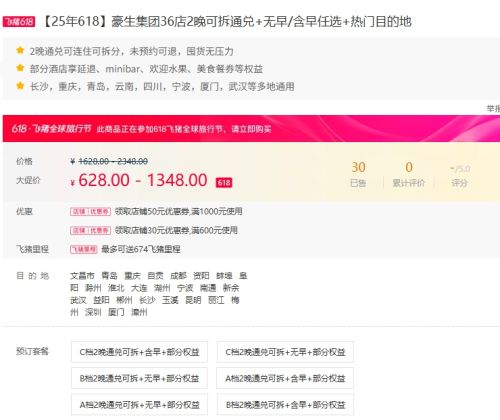The width and height of the screenshot is (500, 420).
Task: Click the red 618 tag after the price
Action: click(224, 183)
